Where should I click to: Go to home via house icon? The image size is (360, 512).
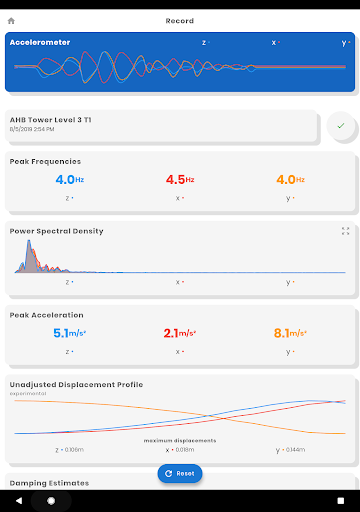point(11,21)
